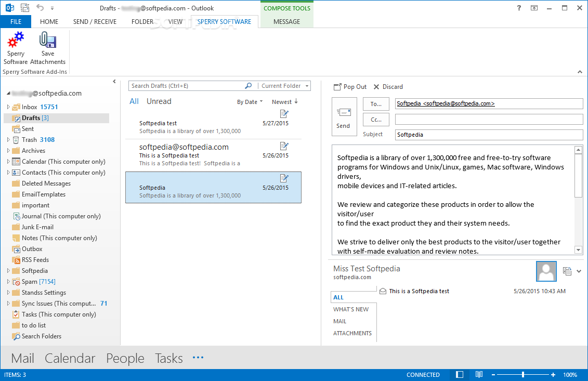Open Search Folders in folder pane

click(41, 336)
